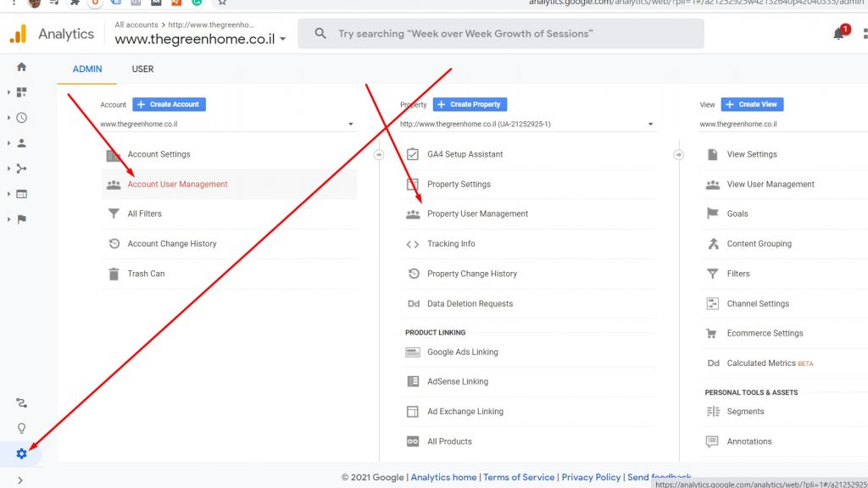Open the Behavior icon in sidebar
868x488 pixels.
tap(21, 194)
